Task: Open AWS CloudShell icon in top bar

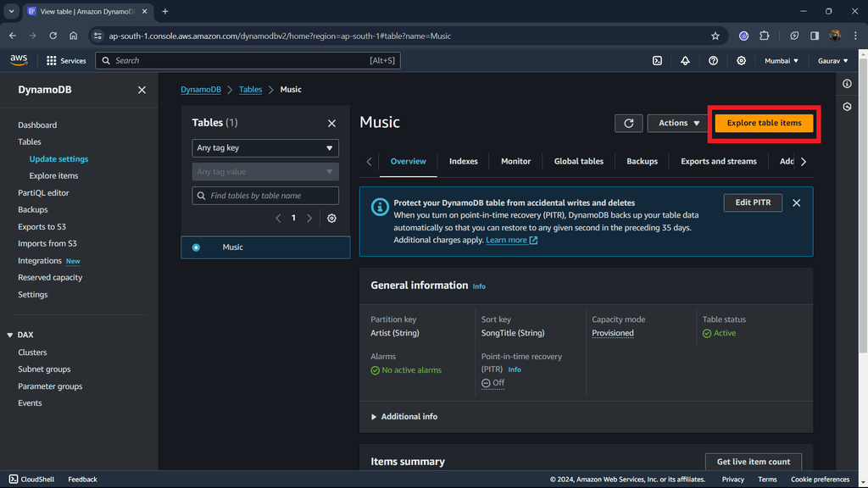Action: click(657, 61)
